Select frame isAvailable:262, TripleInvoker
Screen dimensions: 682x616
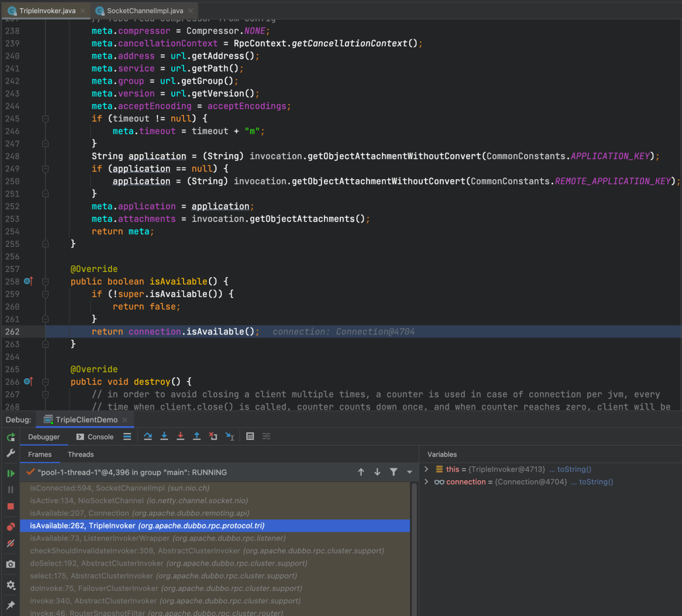tap(215, 526)
